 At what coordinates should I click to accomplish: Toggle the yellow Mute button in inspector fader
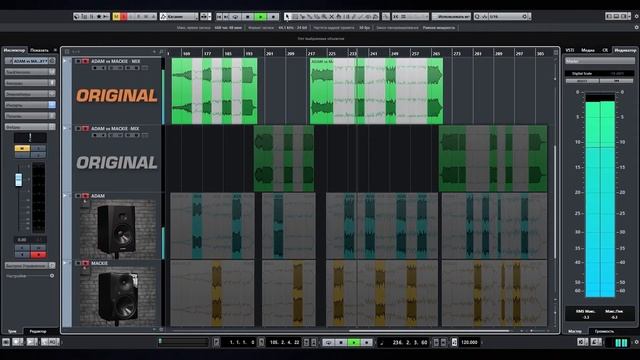[22, 148]
